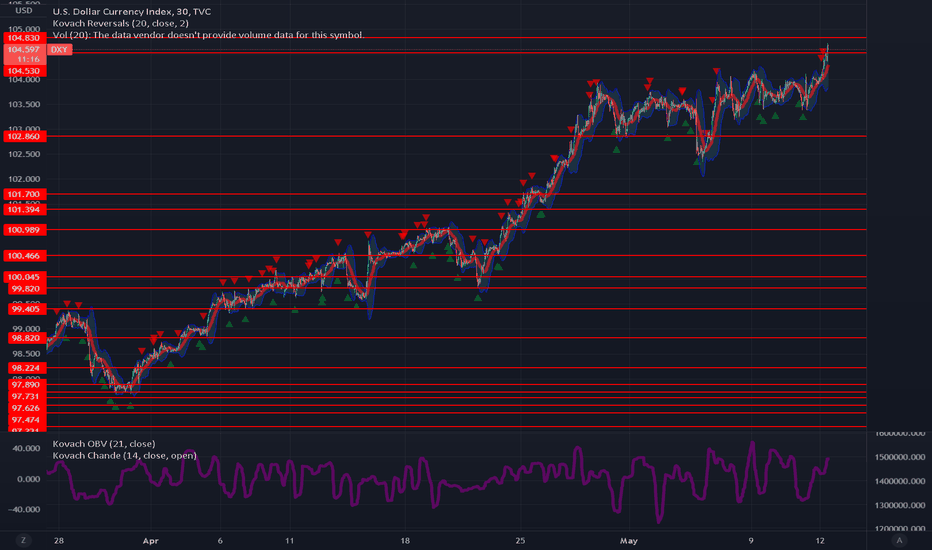Viewport: 932px width, 550px height.
Task: Click the 104.830 horizontal level label
Action: pos(24,37)
